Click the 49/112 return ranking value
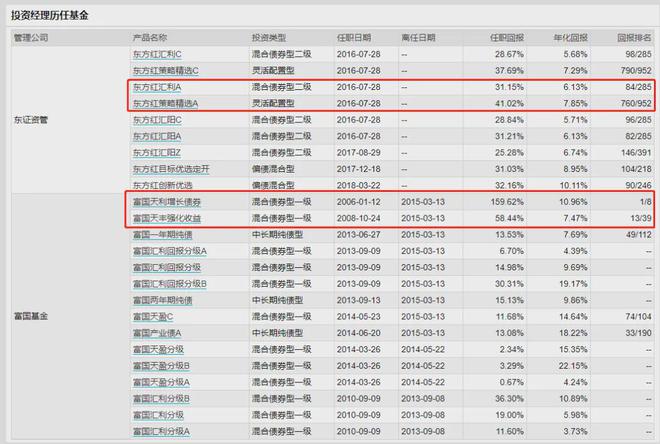 pos(639,235)
